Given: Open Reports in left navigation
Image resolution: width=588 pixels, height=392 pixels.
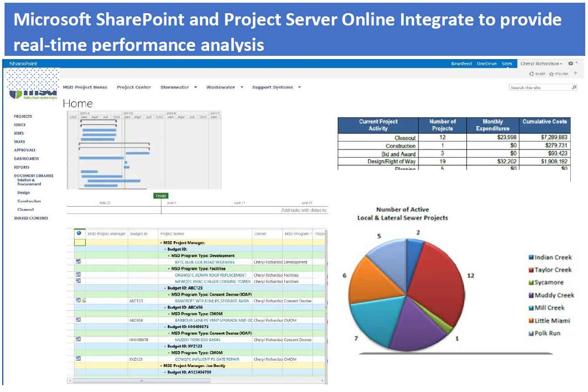Looking at the screenshot, I should coord(21,167).
